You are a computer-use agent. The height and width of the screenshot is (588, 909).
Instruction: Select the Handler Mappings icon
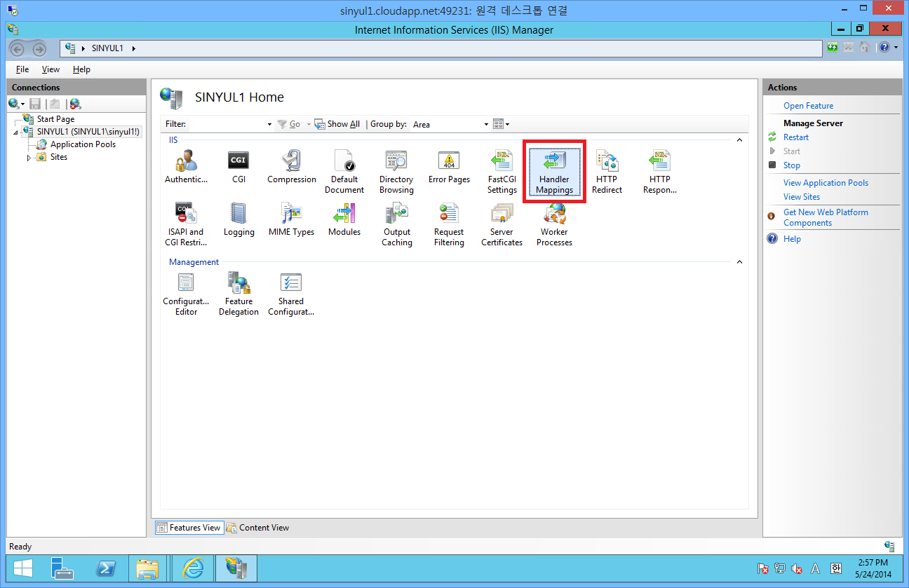[x=554, y=172]
